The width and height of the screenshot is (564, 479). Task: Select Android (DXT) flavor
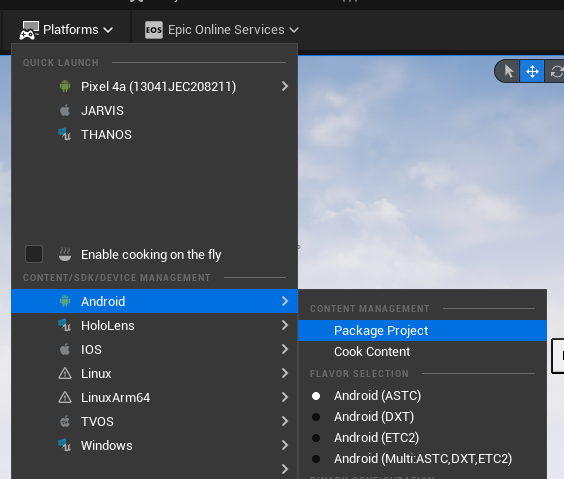(x=422, y=417)
